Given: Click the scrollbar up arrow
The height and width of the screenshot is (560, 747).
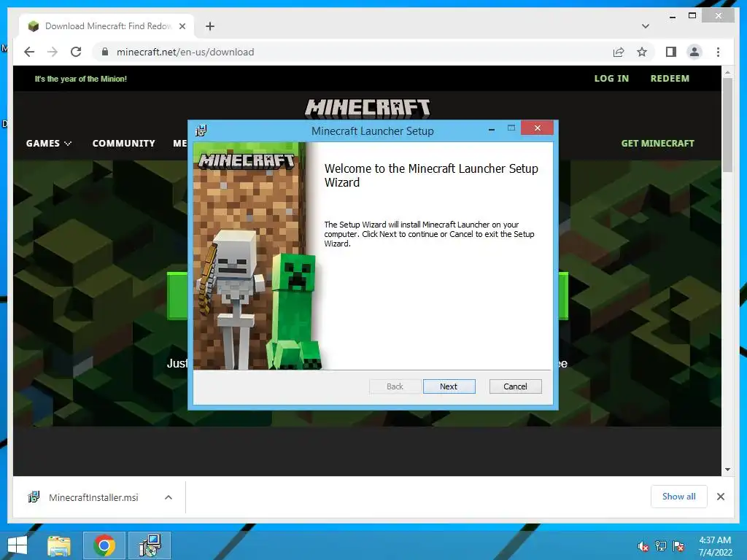Looking at the screenshot, I should pos(727,72).
